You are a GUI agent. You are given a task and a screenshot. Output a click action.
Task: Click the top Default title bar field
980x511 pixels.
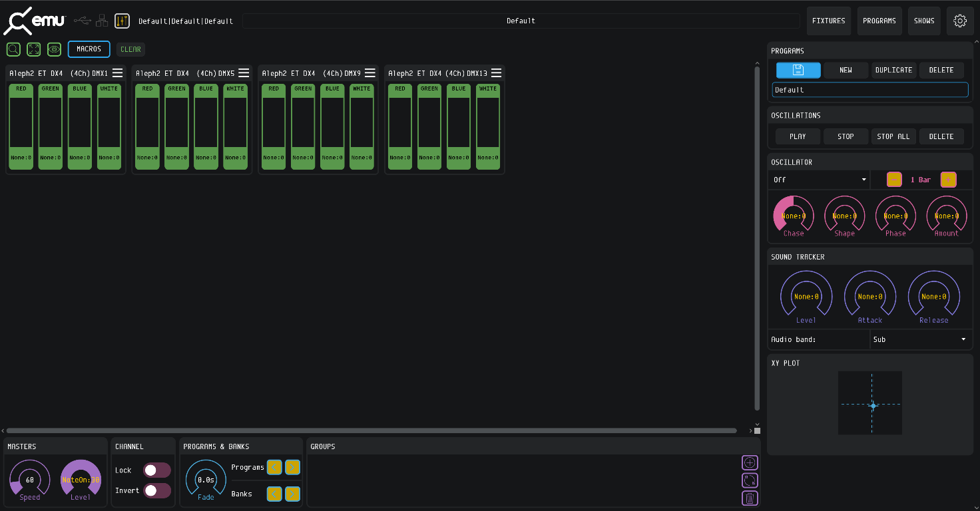(521, 21)
